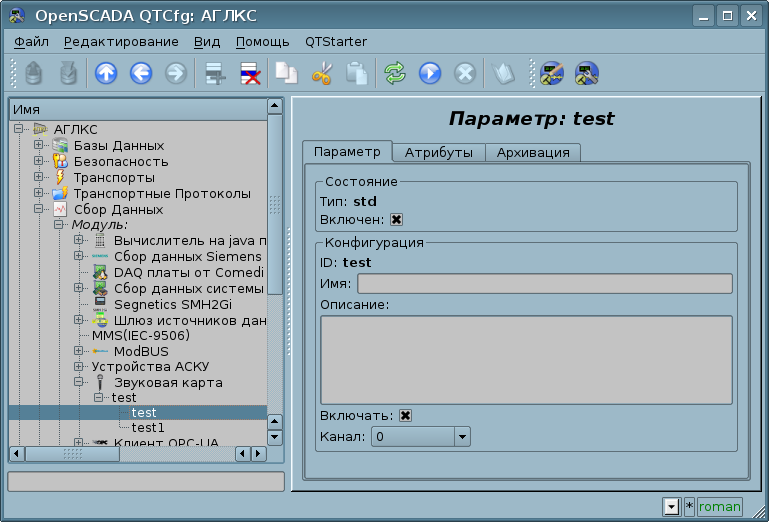Screen dimensions: 769x522
Task: Toggle the 'Включать' configuration checkbox
Action: tap(405, 416)
